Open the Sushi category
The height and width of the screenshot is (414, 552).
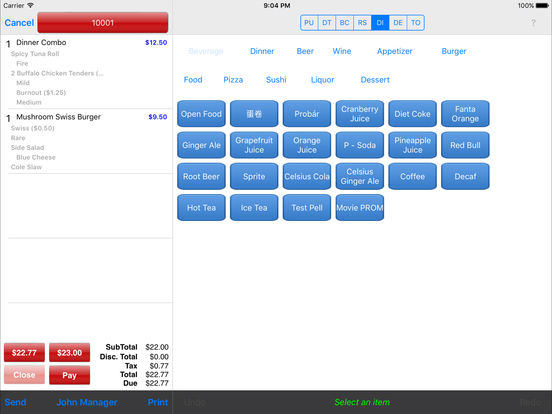click(x=276, y=80)
